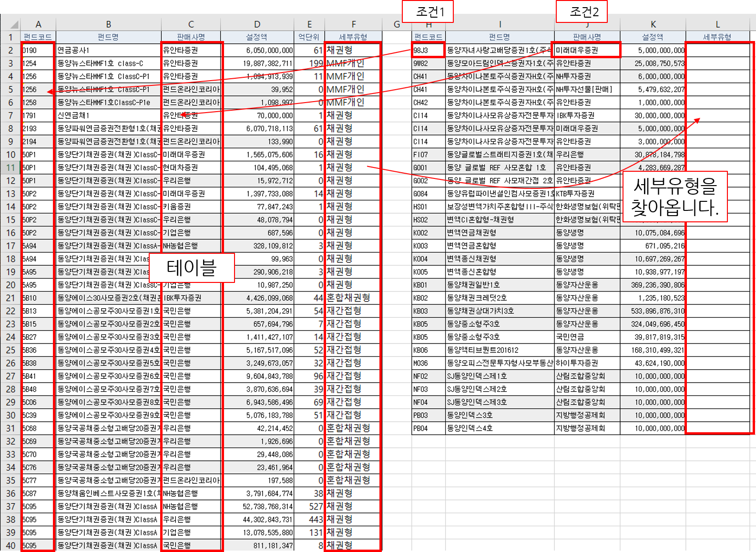Select cell 동양채권일반1호

click(x=500, y=285)
